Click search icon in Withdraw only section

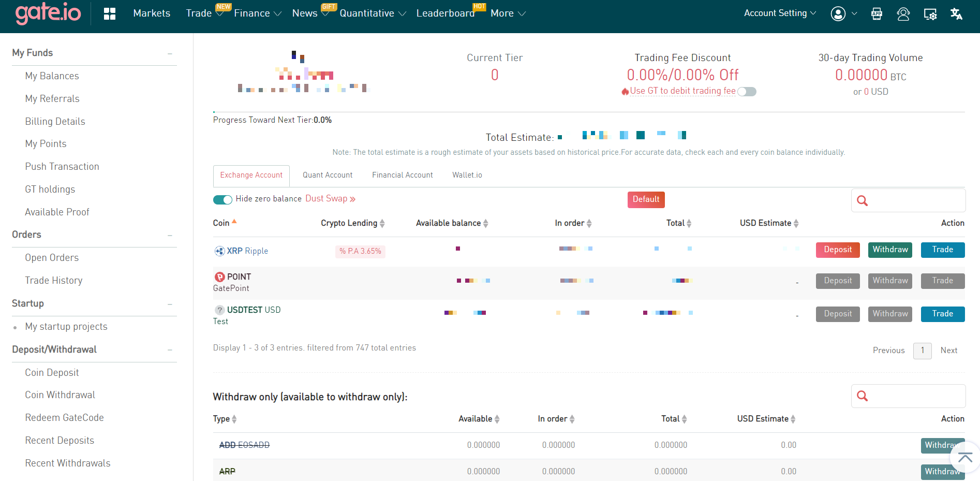tap(862, 396)
